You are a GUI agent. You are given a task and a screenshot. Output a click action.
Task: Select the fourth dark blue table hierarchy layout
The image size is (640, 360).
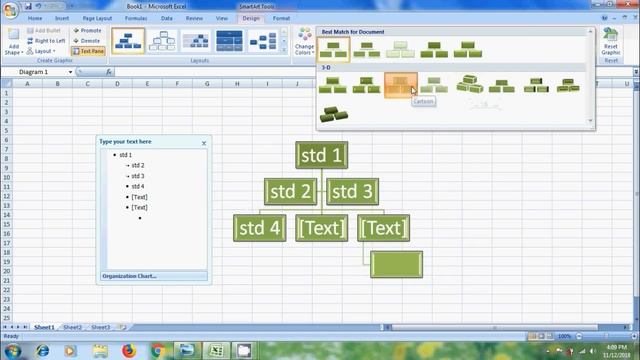[x=229, y=41]
